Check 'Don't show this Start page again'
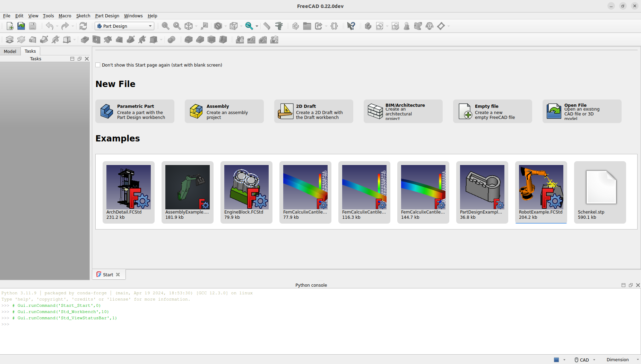The height and width of the screenshot is (364, 641). point(98,65)
